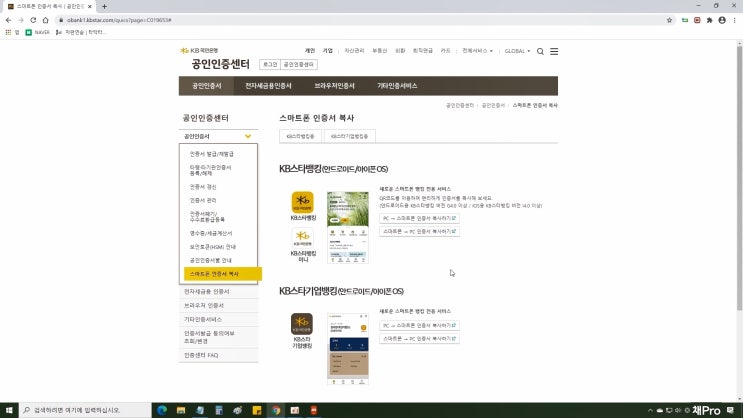
Task: Open 인증서발급 동의여부 조회/변경 sidebar link
Action: pos(218,337)
